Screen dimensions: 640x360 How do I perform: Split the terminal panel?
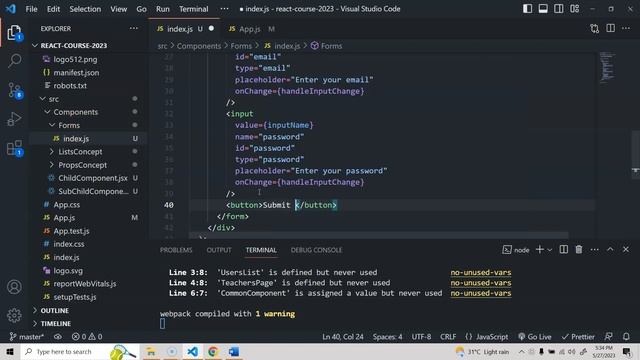564,249
